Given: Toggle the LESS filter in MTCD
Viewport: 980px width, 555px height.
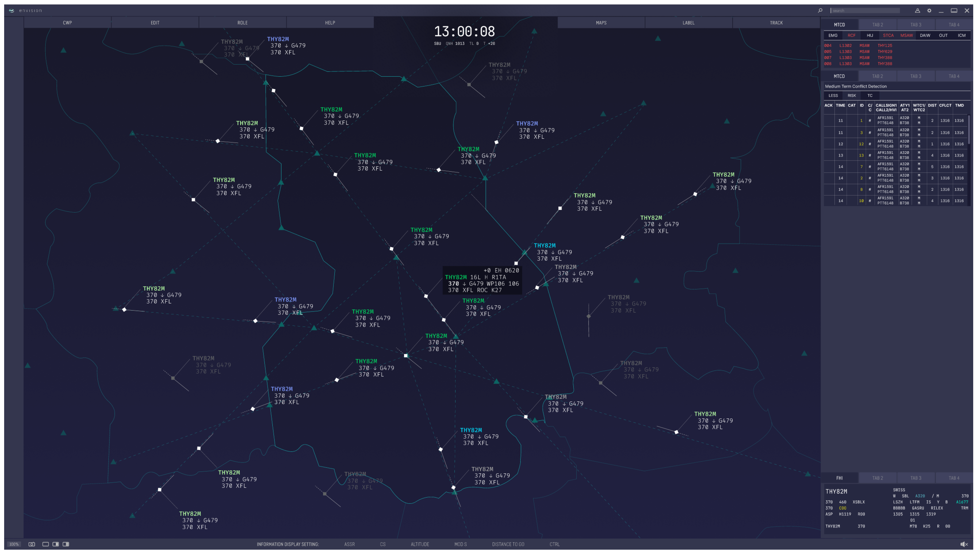Looking at the screenshot, I should 833,96.
